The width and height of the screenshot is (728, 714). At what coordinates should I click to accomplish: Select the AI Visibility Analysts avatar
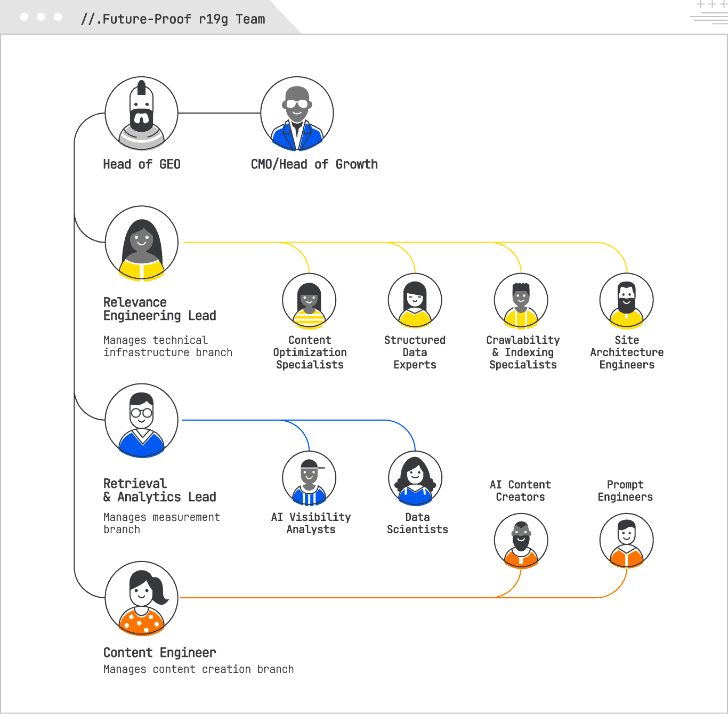point(309,478)
